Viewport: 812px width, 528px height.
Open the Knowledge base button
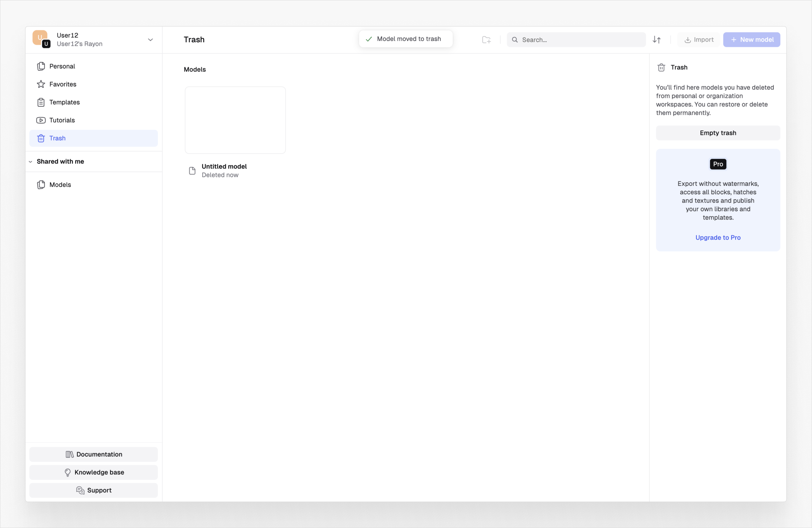(x=93, y=472)
